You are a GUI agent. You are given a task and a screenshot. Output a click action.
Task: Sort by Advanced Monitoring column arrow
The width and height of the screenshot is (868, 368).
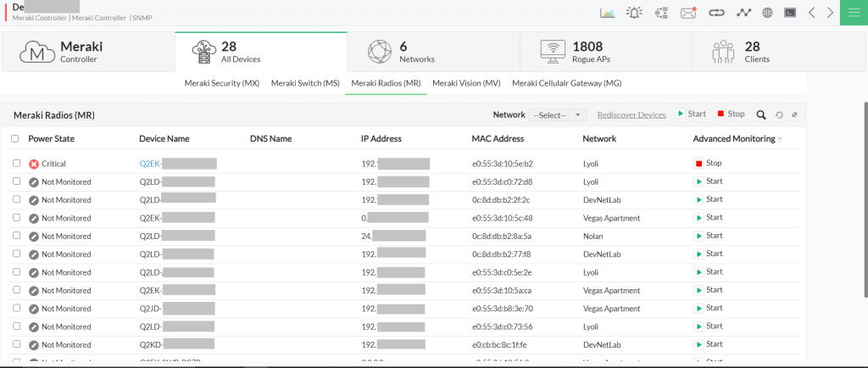(x=780, y=138)
